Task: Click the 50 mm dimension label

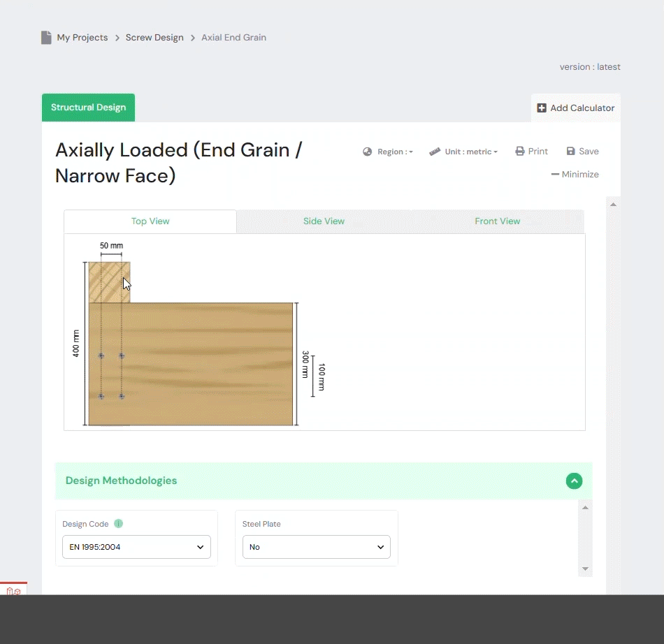Action: [x=111, y=245]
